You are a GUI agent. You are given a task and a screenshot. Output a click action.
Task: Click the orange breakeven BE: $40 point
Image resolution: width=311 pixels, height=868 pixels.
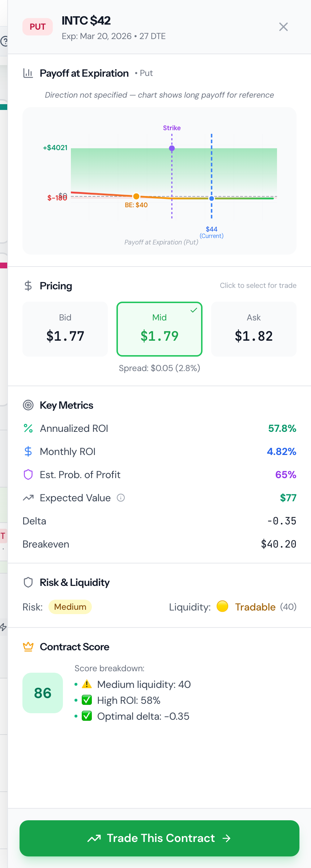[x=136, y=196]
